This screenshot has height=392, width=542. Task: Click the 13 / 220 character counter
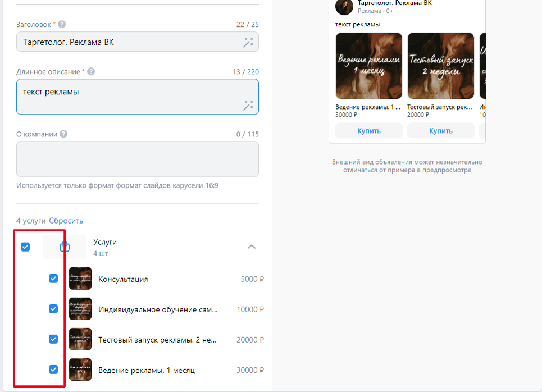(246, 71)
